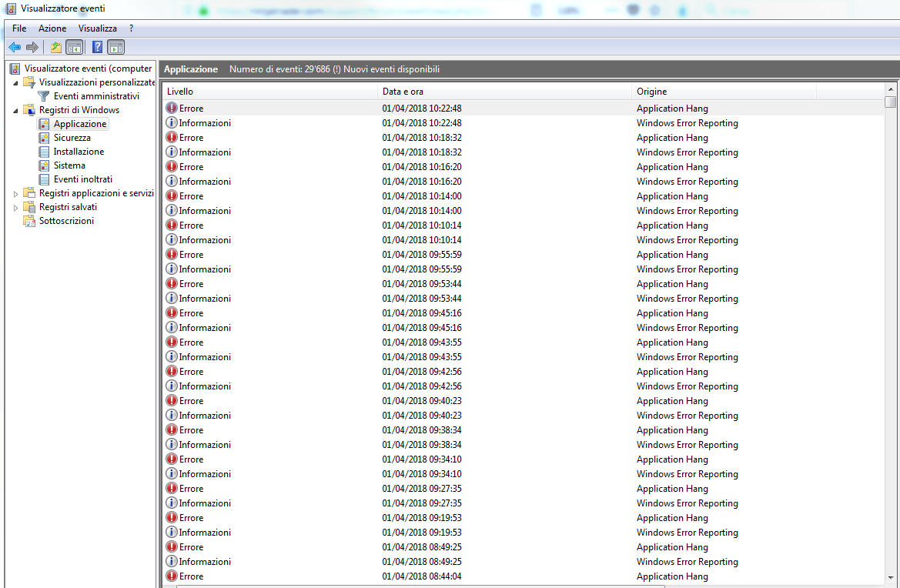Click the Registri salvati folder icon
900x588 pixels.
click(x=28, y=206)
